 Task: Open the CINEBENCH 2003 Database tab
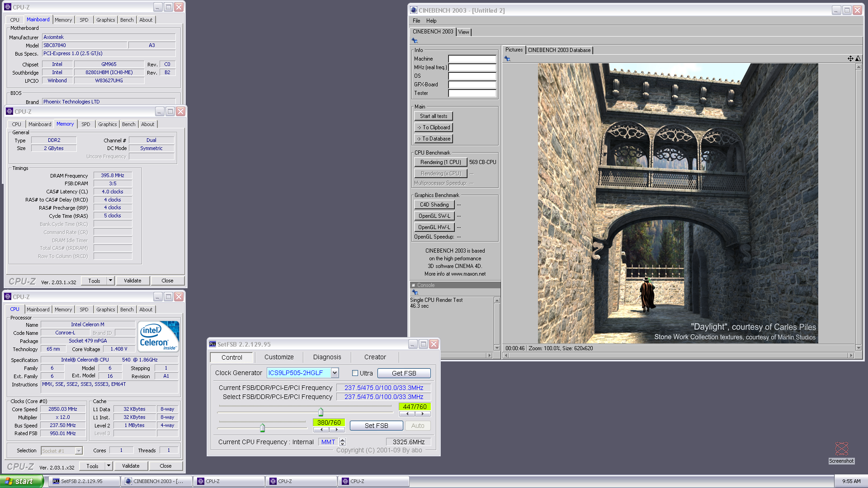[x=559, y=50]
